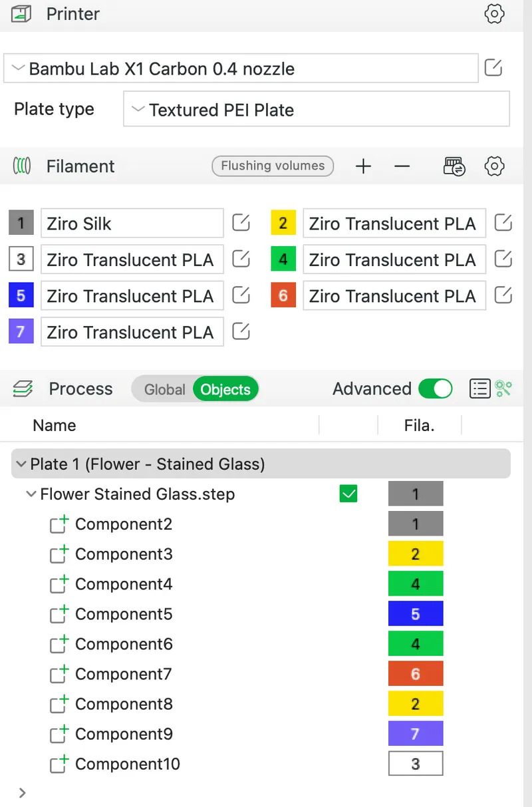
Task: Edit the Bambu Lab X1 Carbon printer preset
Action: tap(493, 68)
